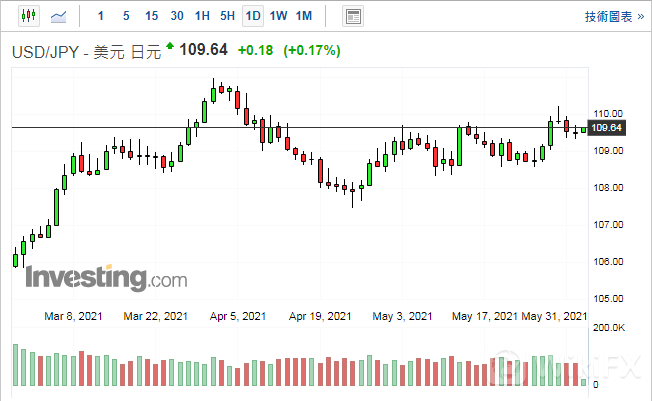Choose the 1W weekly interval
Image resolution: width=652 pixels, height=401 pixels.
coord(279,16)
